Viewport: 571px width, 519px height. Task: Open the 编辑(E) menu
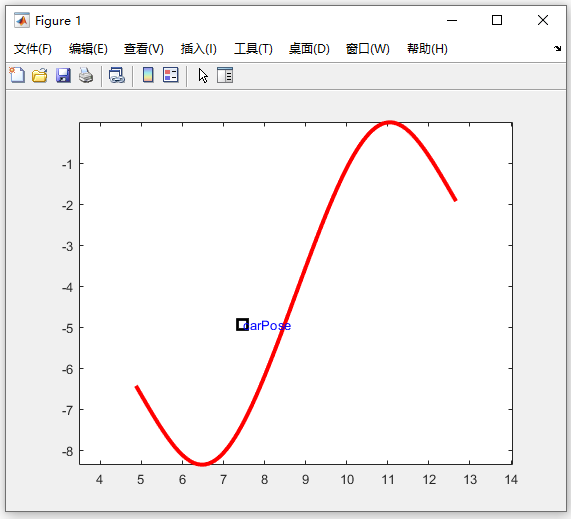(x=88, y=49)
